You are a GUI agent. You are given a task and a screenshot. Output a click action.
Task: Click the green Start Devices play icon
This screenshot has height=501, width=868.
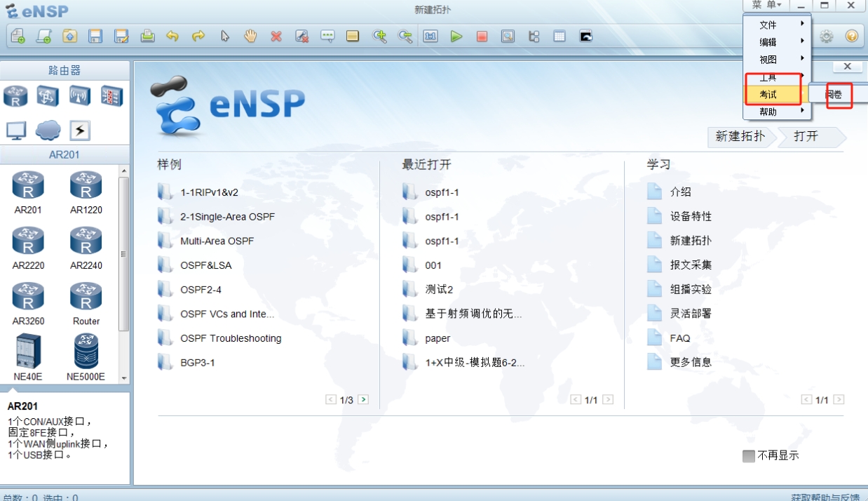[x=456, y=36]
